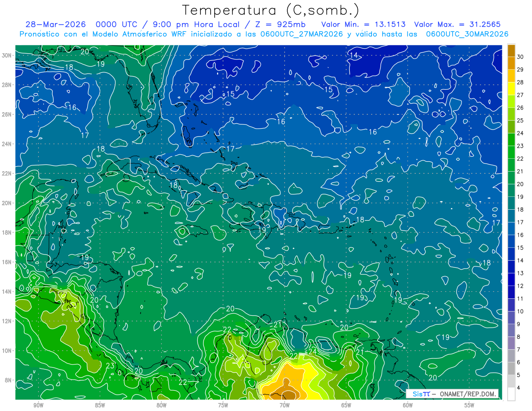Click the ONAMET/REP.DOM. label

pos(467,394)
